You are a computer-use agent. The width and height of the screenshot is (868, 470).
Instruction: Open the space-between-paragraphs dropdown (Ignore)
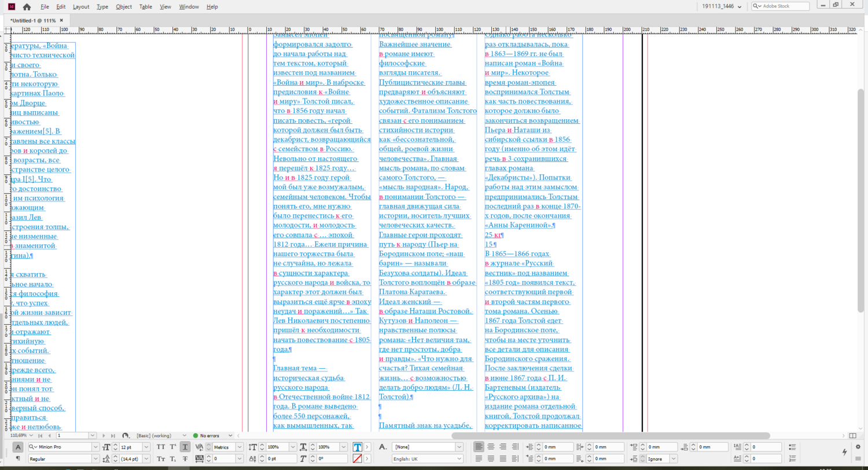(674, 458)
